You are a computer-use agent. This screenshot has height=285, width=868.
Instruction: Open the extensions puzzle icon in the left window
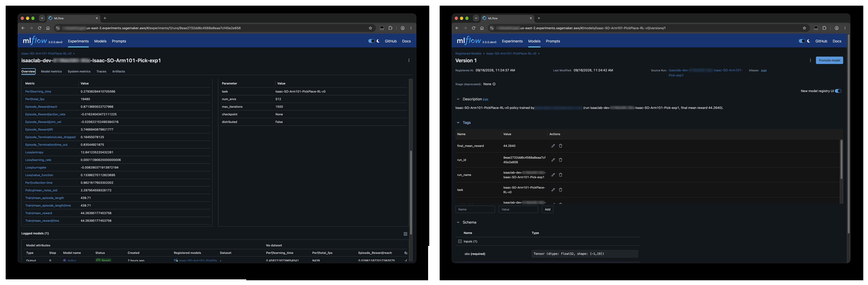pyautogui.click(x=390, y=28)
